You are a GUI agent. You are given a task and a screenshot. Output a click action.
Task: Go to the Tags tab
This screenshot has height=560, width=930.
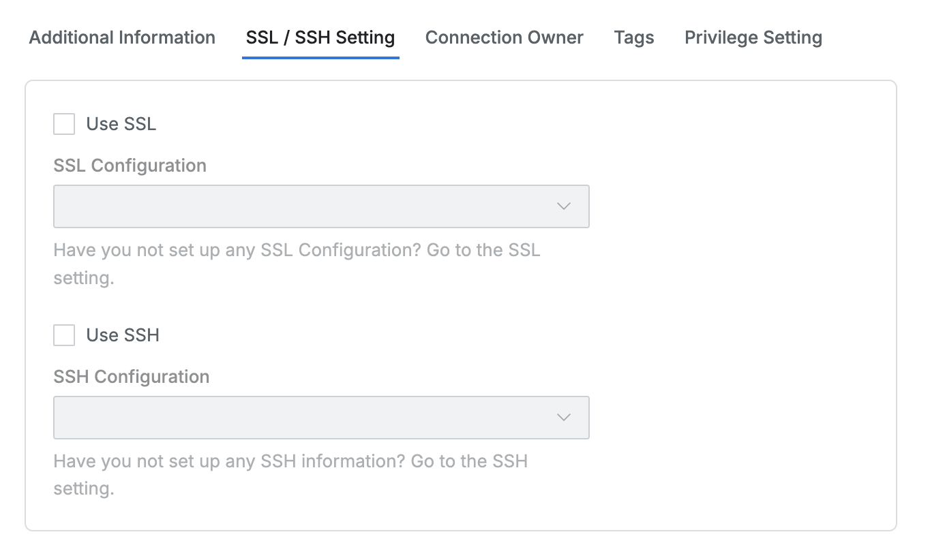click(x=633, y=37)
